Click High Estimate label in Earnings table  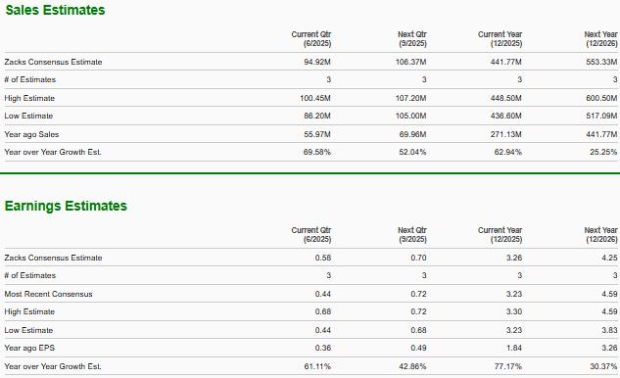[30, 312]
